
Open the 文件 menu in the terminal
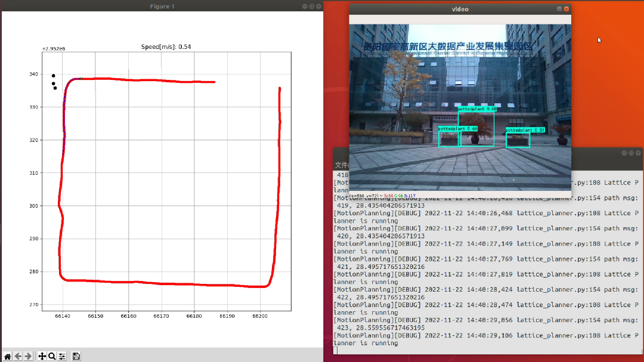pos(341,165)
